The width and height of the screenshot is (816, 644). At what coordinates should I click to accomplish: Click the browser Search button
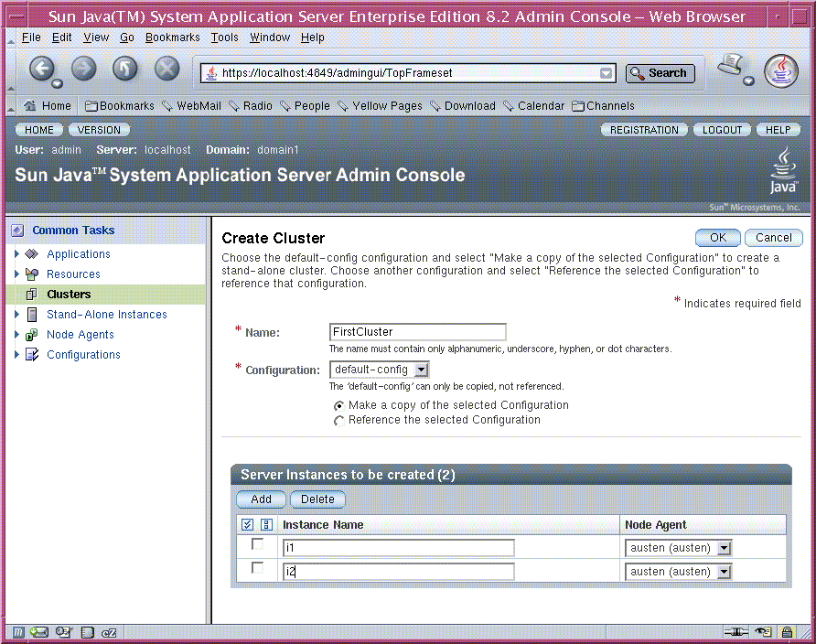[660, 73]
